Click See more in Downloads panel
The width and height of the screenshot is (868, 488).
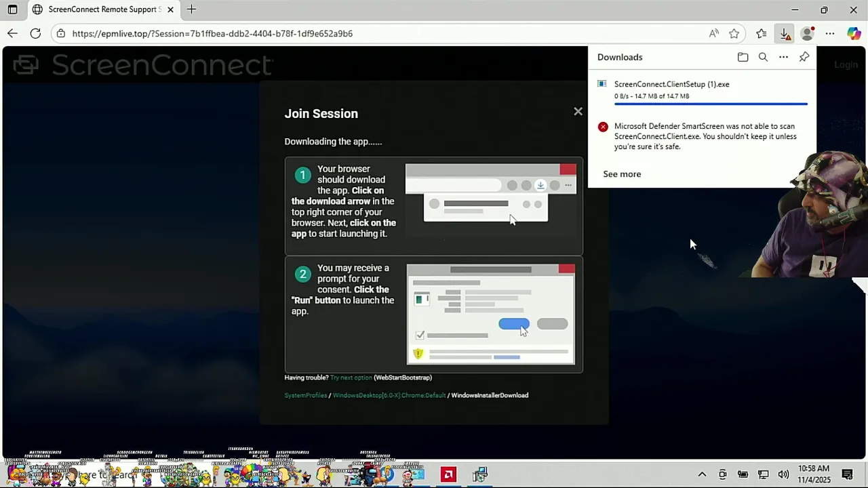[x=622, y=174]
